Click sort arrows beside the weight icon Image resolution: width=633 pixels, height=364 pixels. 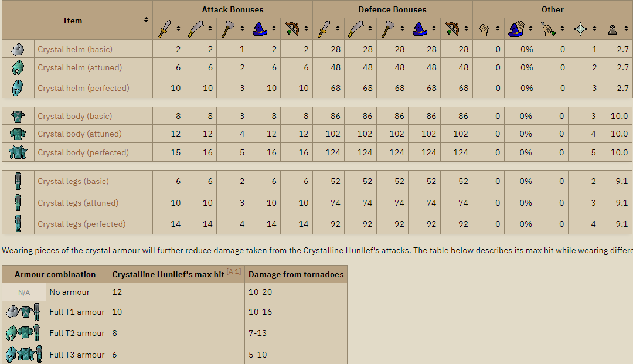click(x=626, y=29)
